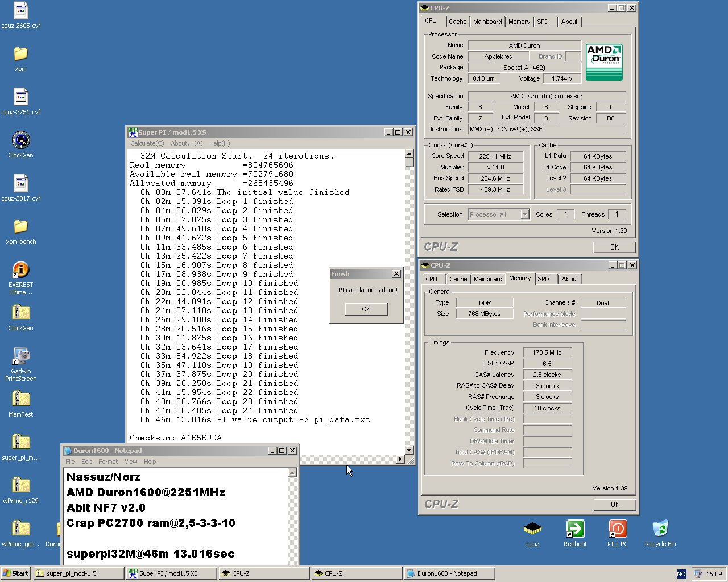Click the Checksum: A1E5E9DA line

(176, 438)
